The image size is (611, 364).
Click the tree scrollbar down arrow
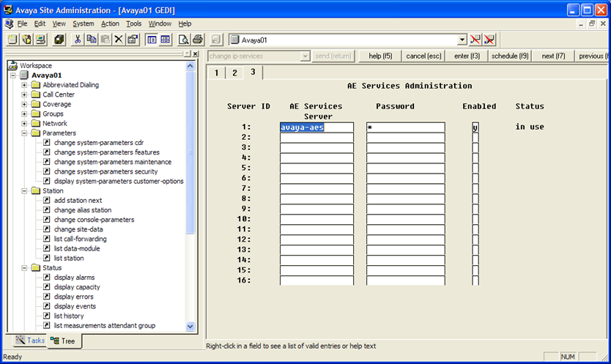tap(190, 326)
